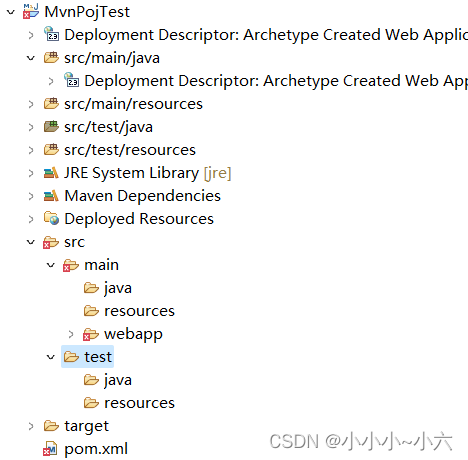The width and height of the screenshot is (468, 460).
Task: Select the test folder label
Action: (98, 357)
